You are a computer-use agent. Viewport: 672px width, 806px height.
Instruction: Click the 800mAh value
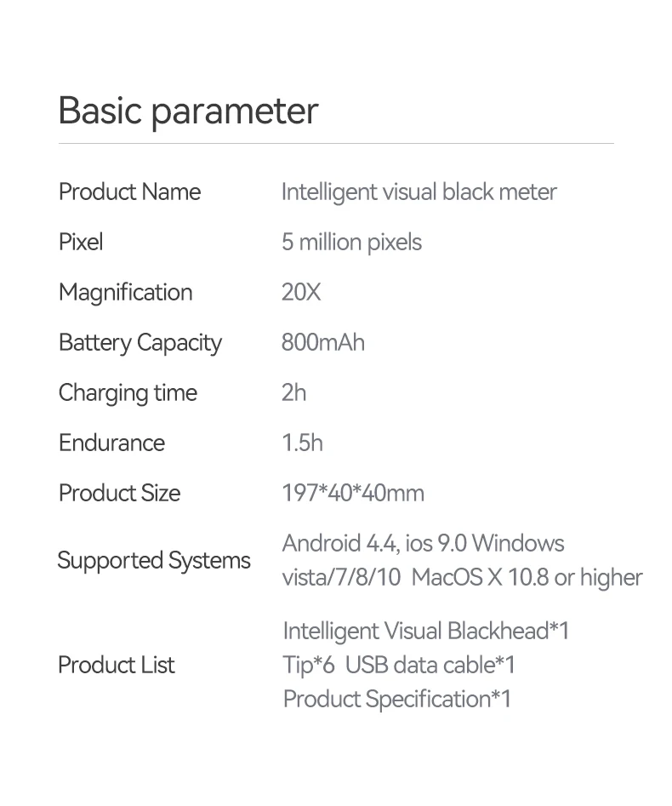tap(323, 342)
